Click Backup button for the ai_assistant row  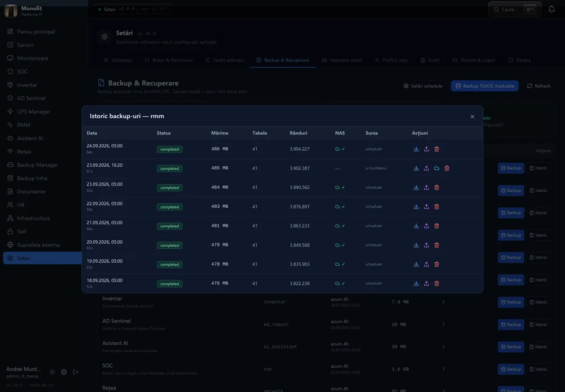coord(511,347)
